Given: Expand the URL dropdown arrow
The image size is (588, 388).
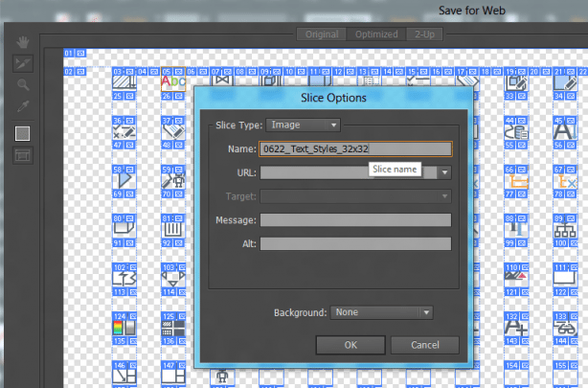Looking at the screenshot, I should pos(444,172).
